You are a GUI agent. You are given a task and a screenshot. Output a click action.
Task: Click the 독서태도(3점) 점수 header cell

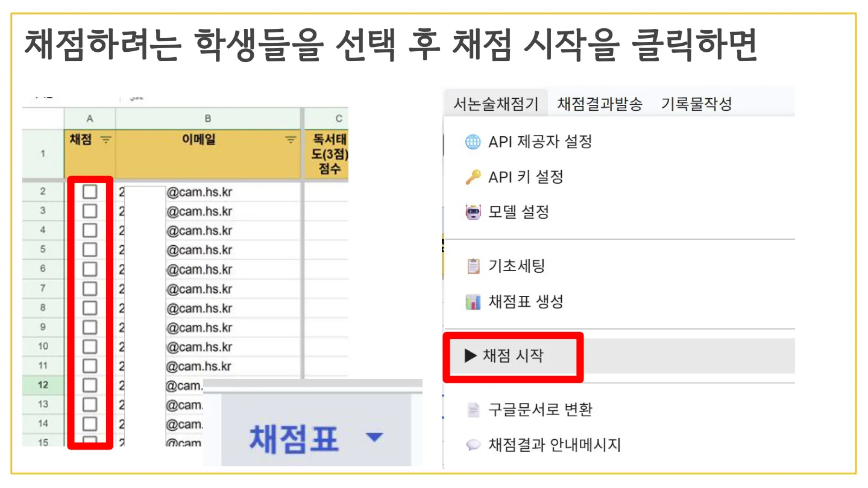pyautogui.click(x=327, y=154)
